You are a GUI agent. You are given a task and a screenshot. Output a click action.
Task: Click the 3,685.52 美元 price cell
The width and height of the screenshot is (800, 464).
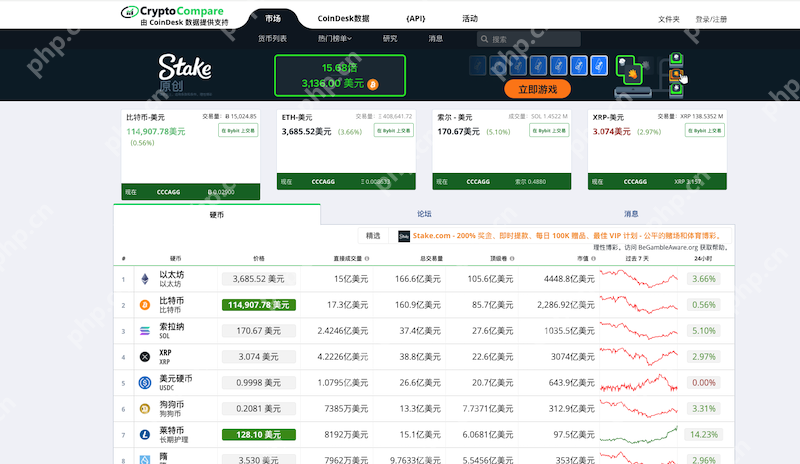pyautogui.click(x=259, y=279)
